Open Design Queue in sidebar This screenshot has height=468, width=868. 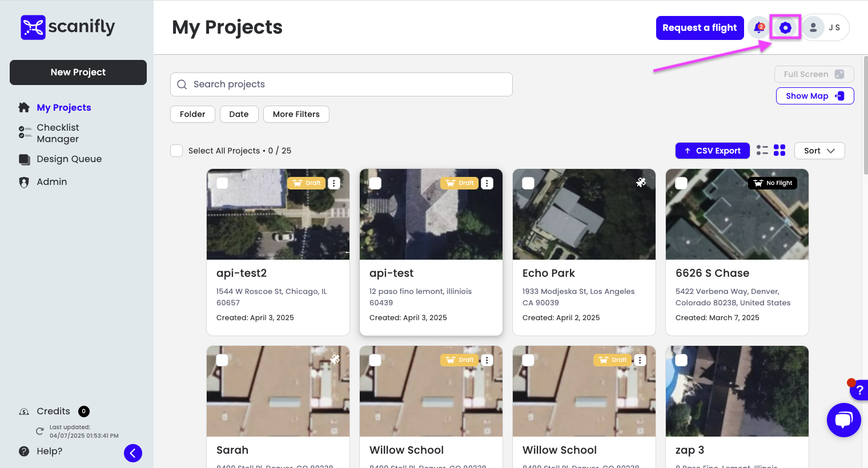click(69, 159)
